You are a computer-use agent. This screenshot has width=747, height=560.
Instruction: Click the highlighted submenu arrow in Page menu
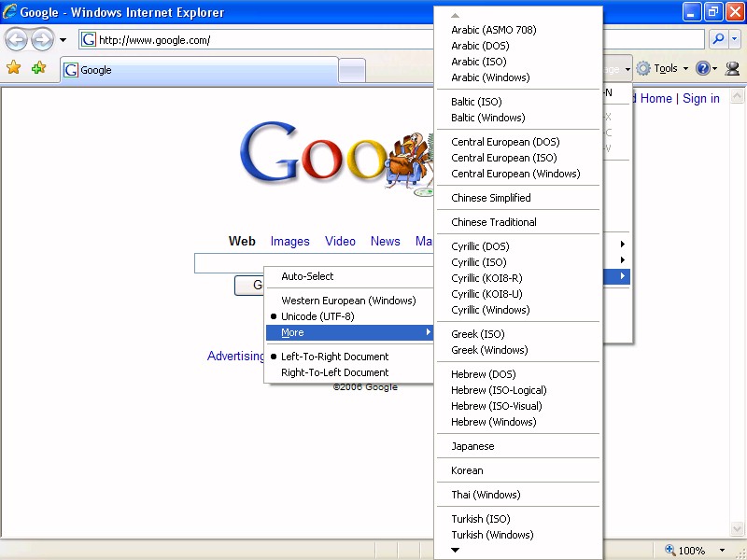[622, 276]
